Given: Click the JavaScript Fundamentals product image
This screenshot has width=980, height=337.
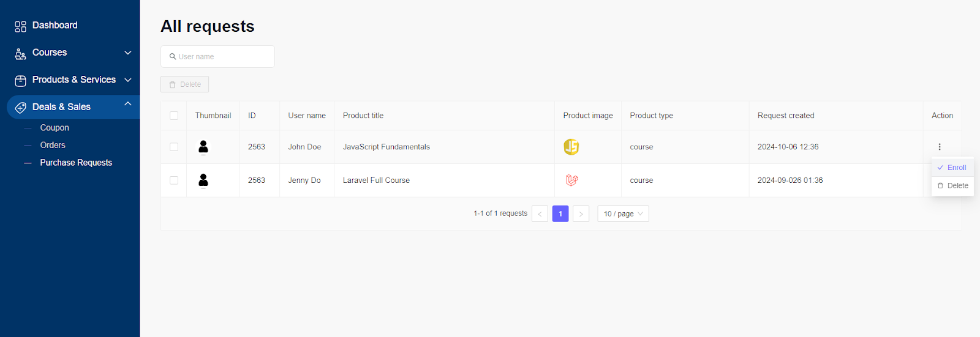Looking at the screenshot, I should pyautogui.click(x=571, y=147).
